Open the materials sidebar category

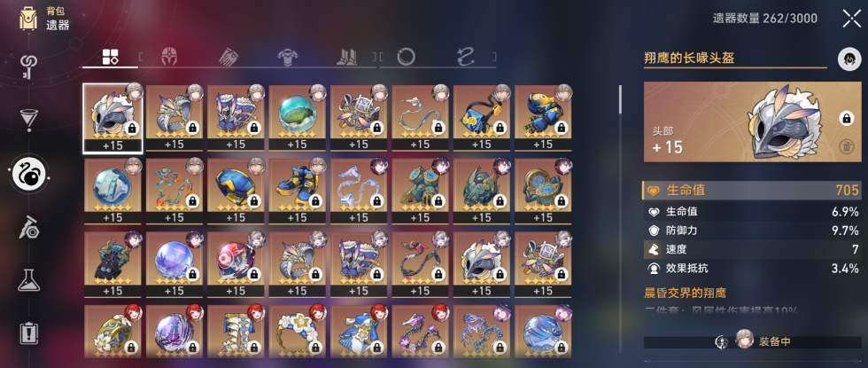click(x=28, y=227)
